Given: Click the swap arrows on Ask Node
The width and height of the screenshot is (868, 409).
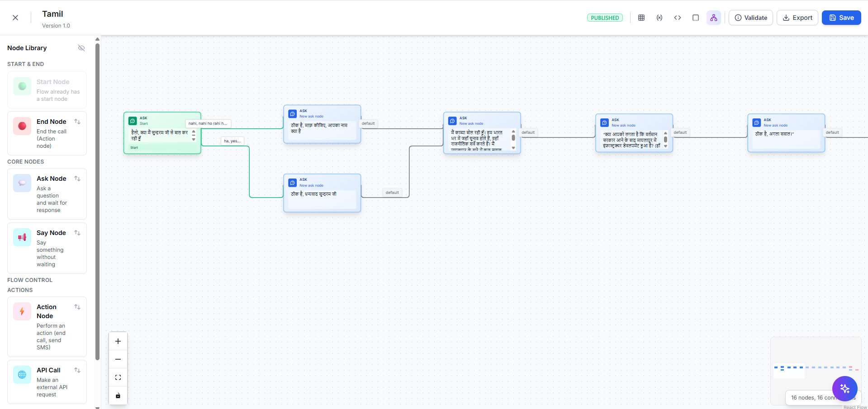Looking at the screenshot, I should (x=77, y=179).
